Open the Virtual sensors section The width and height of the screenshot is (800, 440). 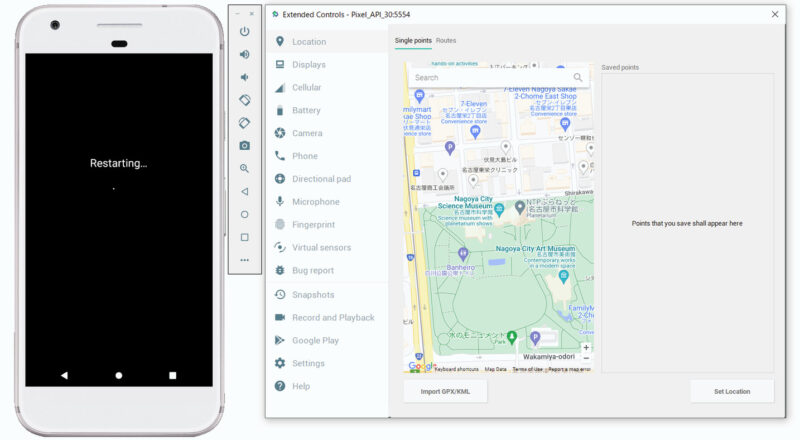[321, 247]
